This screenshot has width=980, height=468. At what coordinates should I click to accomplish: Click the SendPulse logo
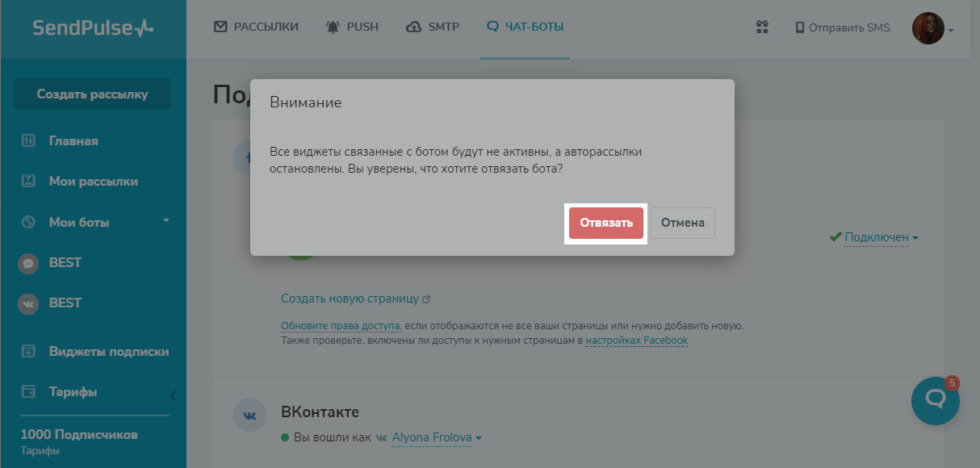(93, 28)
